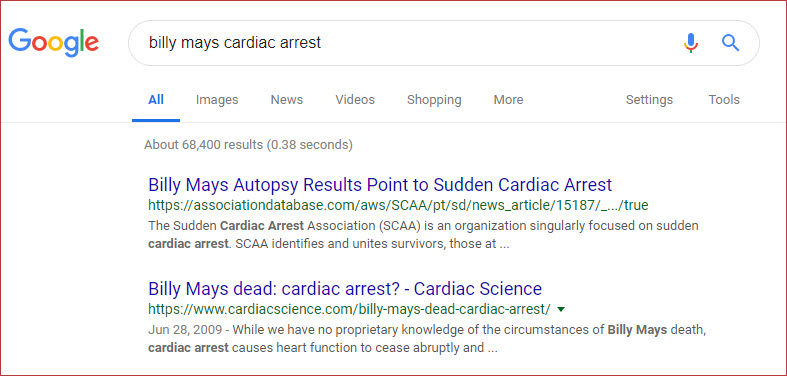Click the Google logo
This screenshot has height=376, width=787.
click(53, 43)
